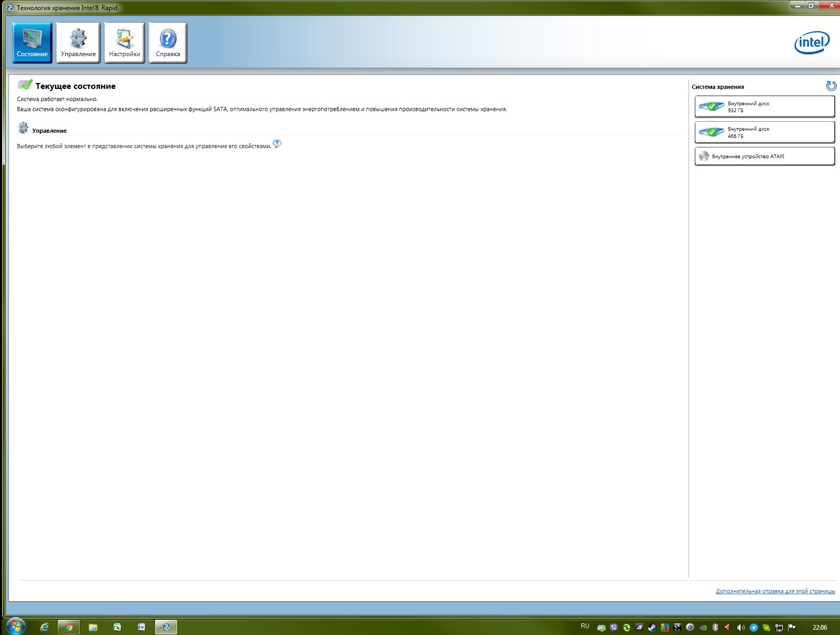Click the help question mark beside management text

(x=277, y=143)
